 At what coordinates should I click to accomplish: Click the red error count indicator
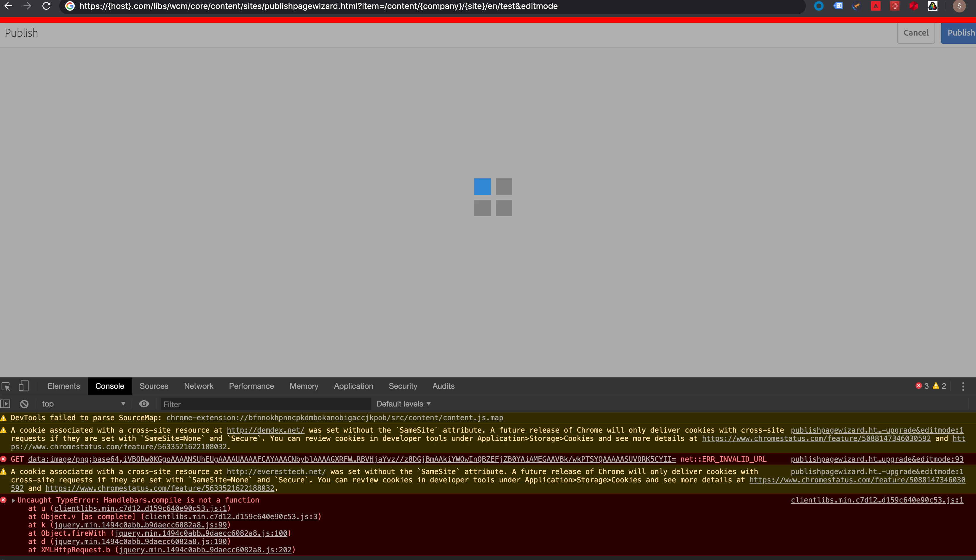coord(922,386)
